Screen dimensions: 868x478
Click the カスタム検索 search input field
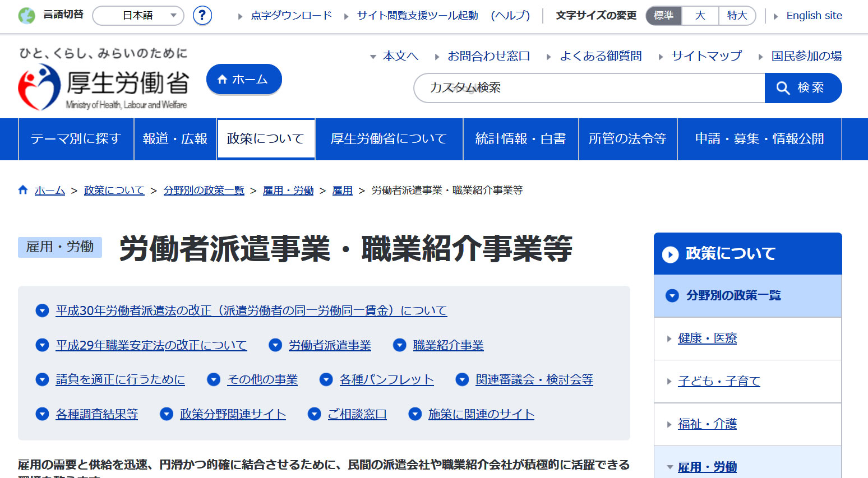coord(589,88)
